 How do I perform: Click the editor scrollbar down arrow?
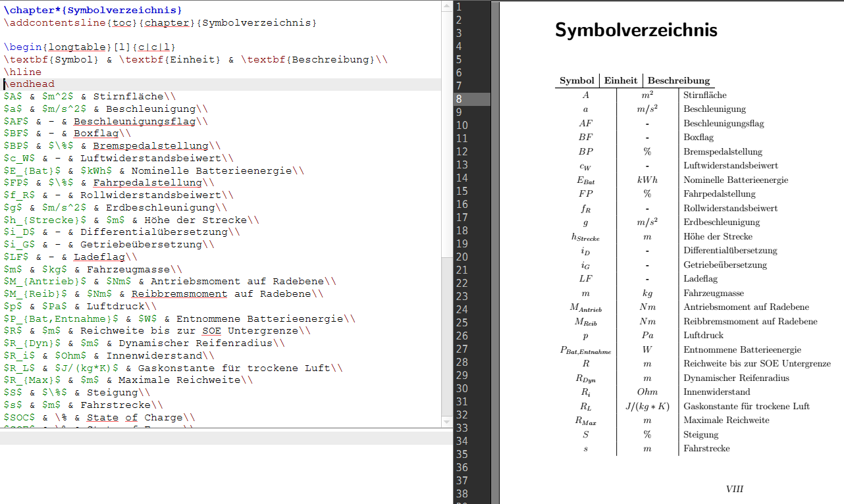pyautogui.click(x=446, y=421)
